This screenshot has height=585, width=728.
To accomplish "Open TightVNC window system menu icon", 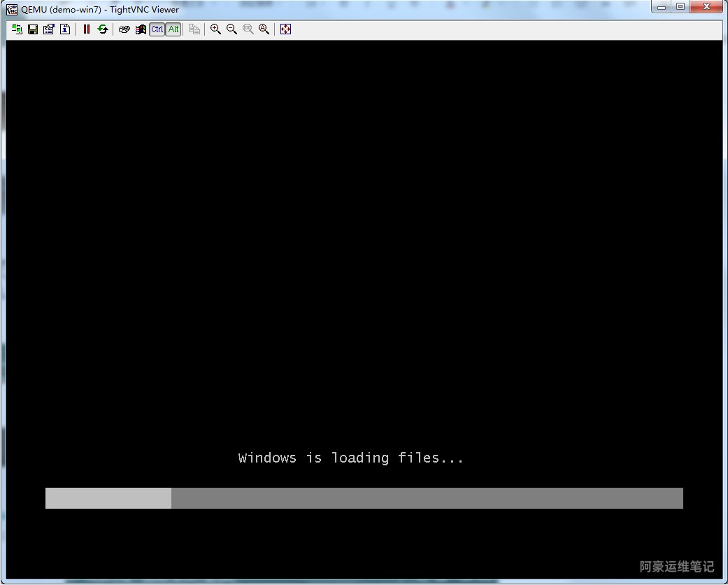I will click(11, 9).
